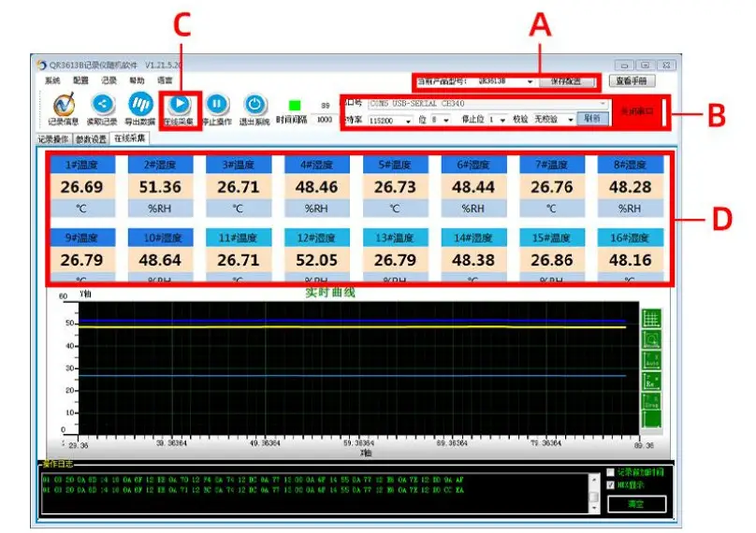Click the 停止操作 pause icon
Viewport: 756px width, 533px height.
217,104
